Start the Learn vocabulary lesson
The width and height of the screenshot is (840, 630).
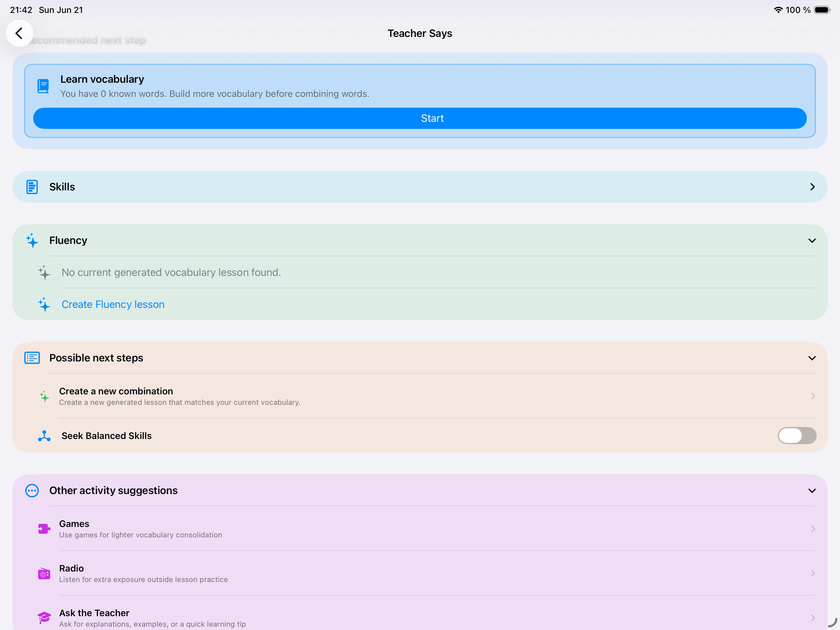[x=420, y=118]
